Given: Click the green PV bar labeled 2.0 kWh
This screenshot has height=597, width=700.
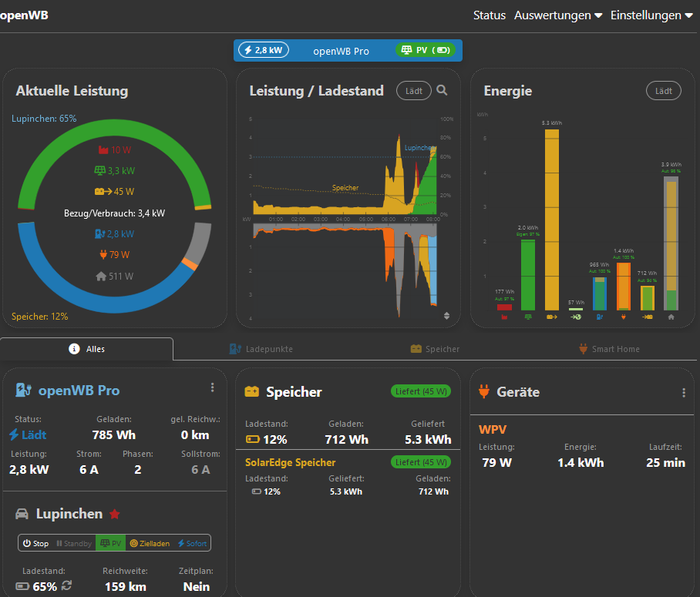Looking at the screenshot, I should (x=528, y=275).
